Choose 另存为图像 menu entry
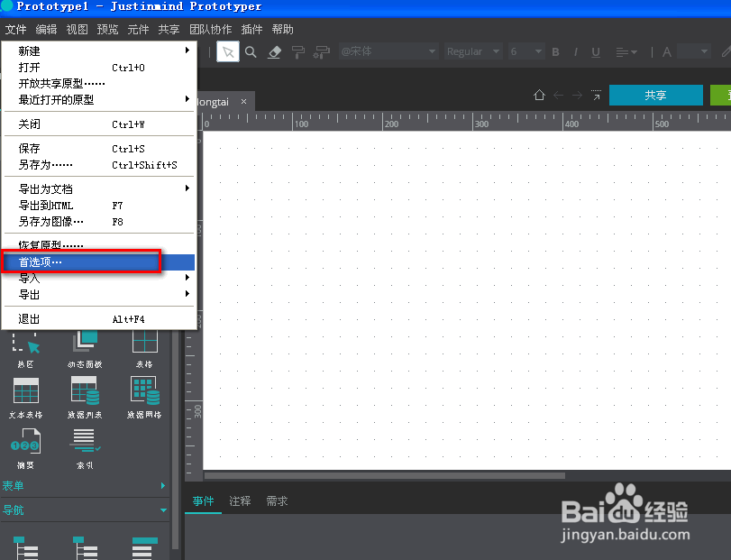The image size is (731, 560). 98,222
